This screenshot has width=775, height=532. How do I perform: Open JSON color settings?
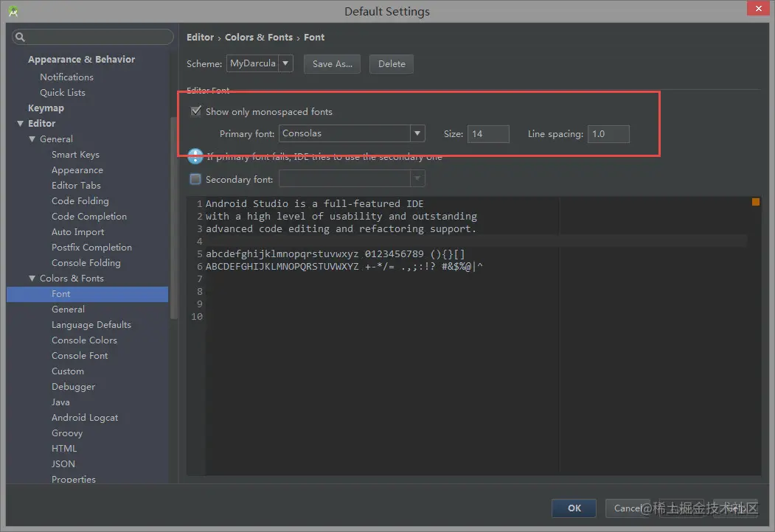click(x=63, y=464)
